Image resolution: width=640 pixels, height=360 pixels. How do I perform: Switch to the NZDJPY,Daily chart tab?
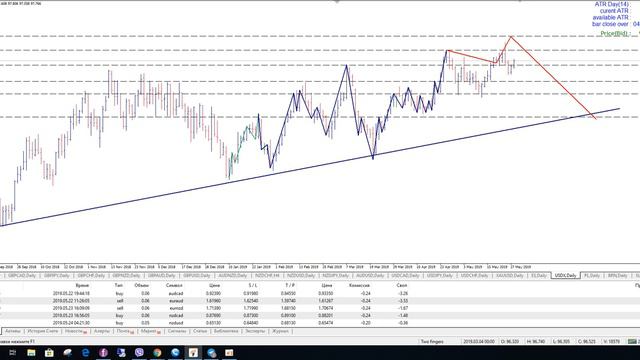(336, 276)
